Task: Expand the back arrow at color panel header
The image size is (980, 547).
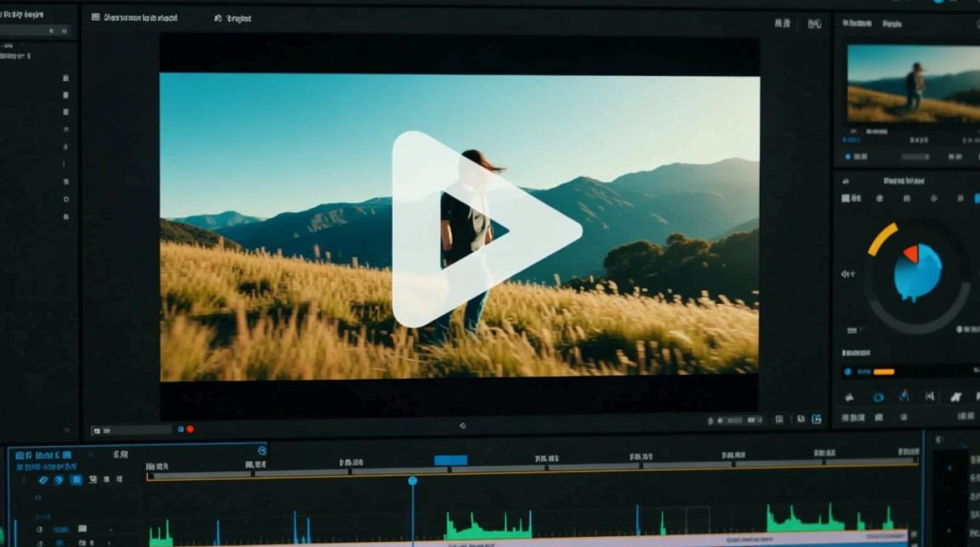Action: click(x=846, y=181)
